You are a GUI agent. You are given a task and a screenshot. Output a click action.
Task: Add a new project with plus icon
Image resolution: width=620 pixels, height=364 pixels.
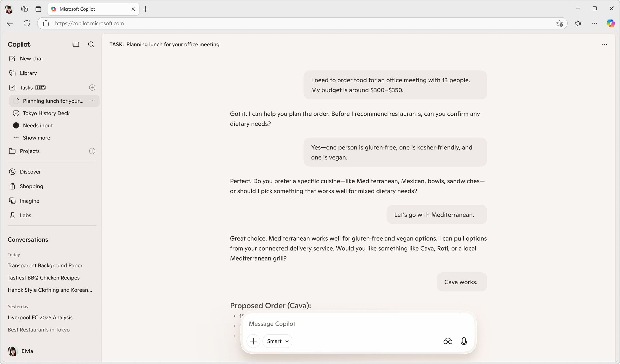pyautogui.click(x=92, y=151)
